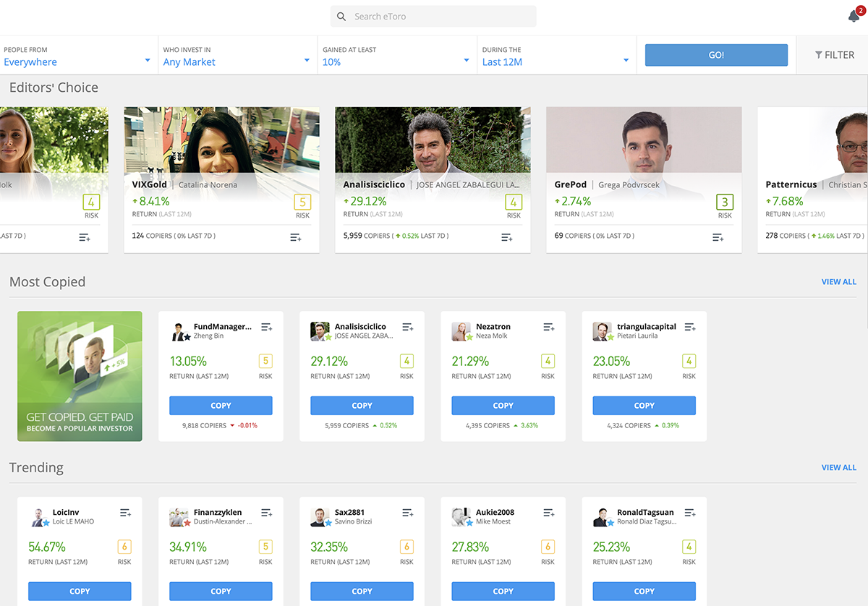Add VIXGold to watchlist icon
Image resolution: width=868 pixels, height=606 pixels.
point(295,237)
